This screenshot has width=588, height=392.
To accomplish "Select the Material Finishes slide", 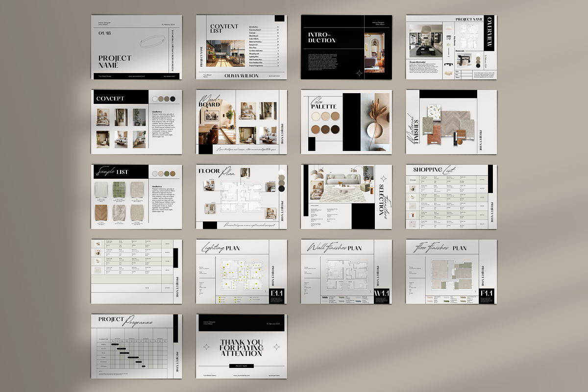I will (x=451, y=122).
